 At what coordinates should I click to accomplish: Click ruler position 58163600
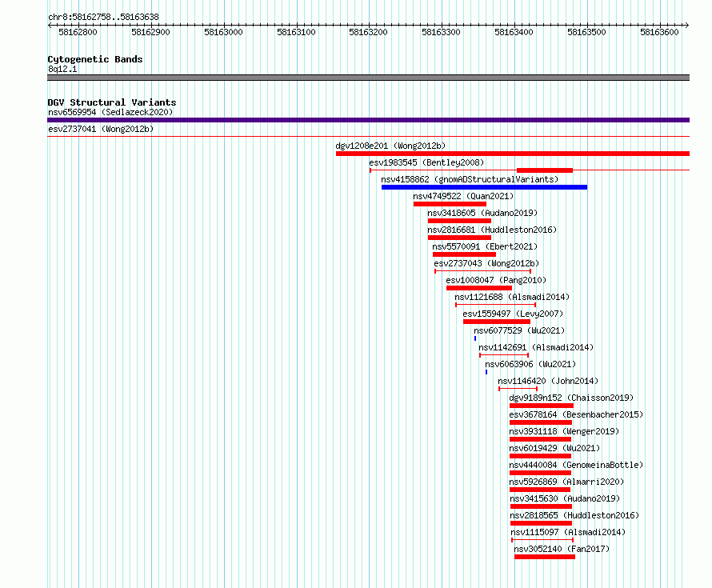[659, 32]
